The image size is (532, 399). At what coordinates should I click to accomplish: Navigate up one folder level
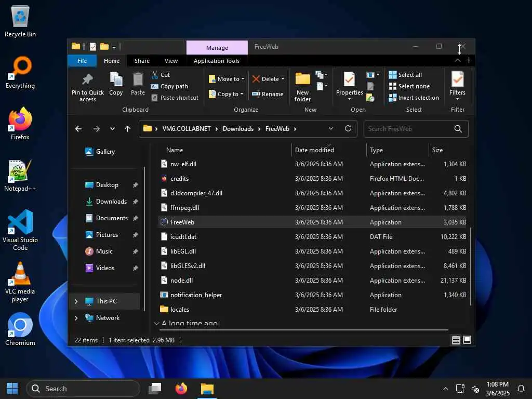pos(128,129)
